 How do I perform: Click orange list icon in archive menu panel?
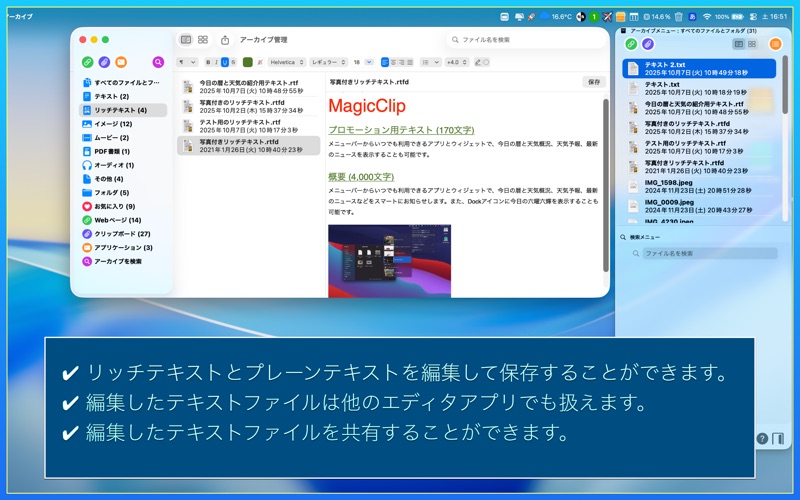click(776, 44)
